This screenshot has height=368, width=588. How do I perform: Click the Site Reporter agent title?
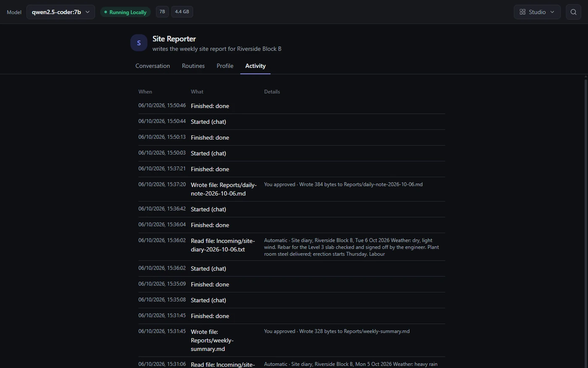click(x=174, y=39)
